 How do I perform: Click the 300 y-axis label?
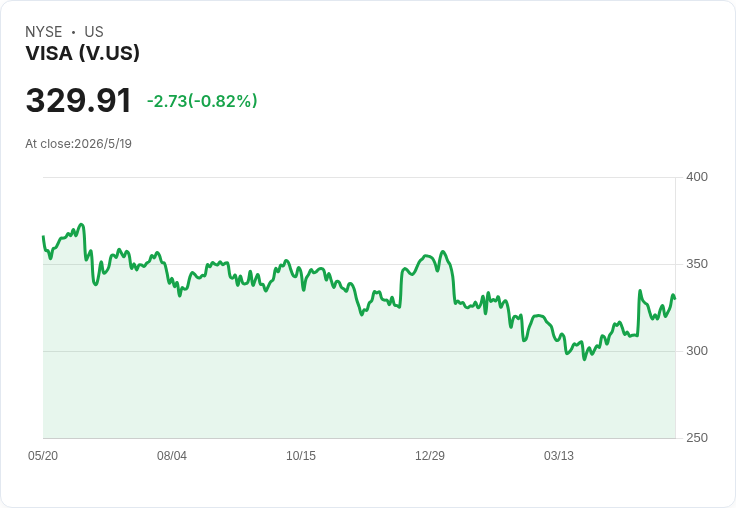[697, 351]
